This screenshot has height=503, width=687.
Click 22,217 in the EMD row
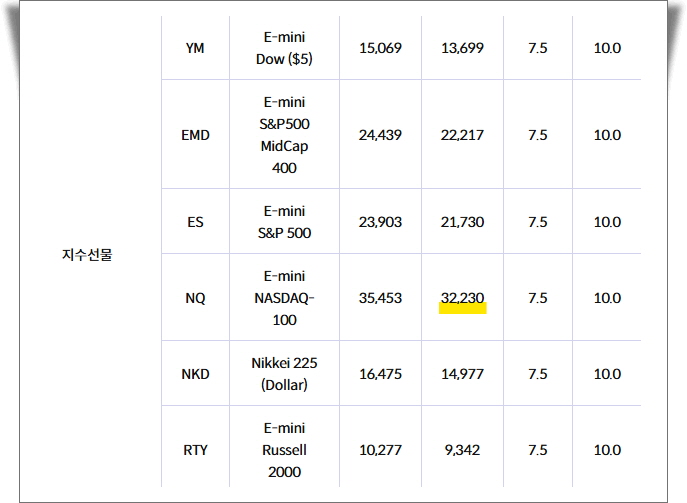462,135
